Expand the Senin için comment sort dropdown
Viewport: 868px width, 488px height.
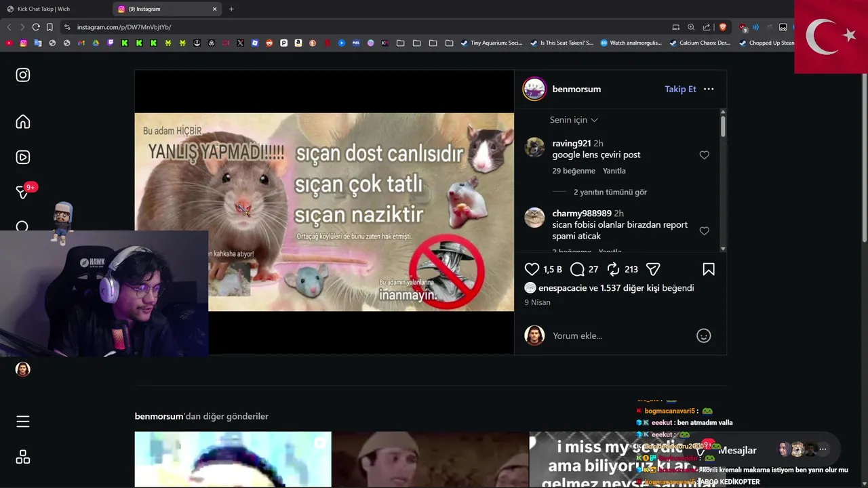574,120
